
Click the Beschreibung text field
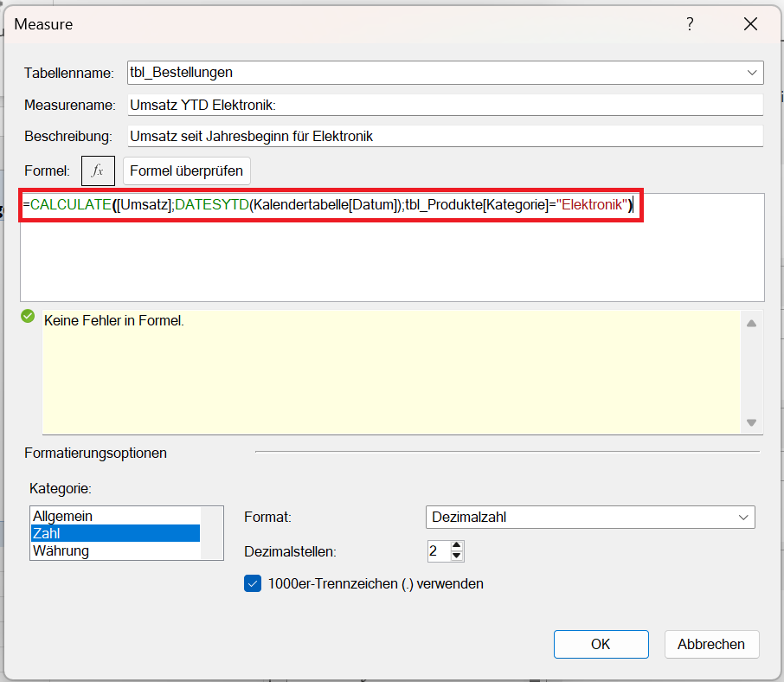pyautogui.click(x=445, y=136)
